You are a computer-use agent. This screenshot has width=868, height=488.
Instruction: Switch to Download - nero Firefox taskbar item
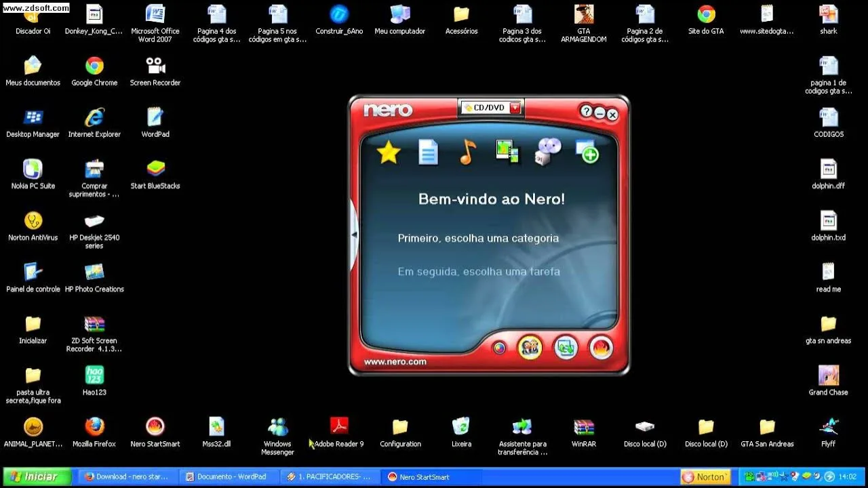(127, 477)
